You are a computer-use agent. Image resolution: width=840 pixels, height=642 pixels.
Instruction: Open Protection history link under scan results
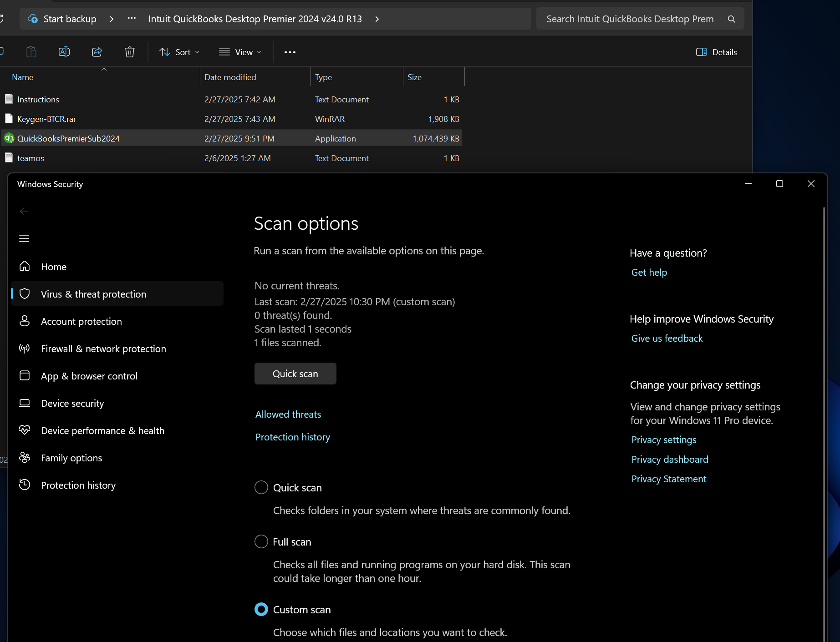(293, 437)
